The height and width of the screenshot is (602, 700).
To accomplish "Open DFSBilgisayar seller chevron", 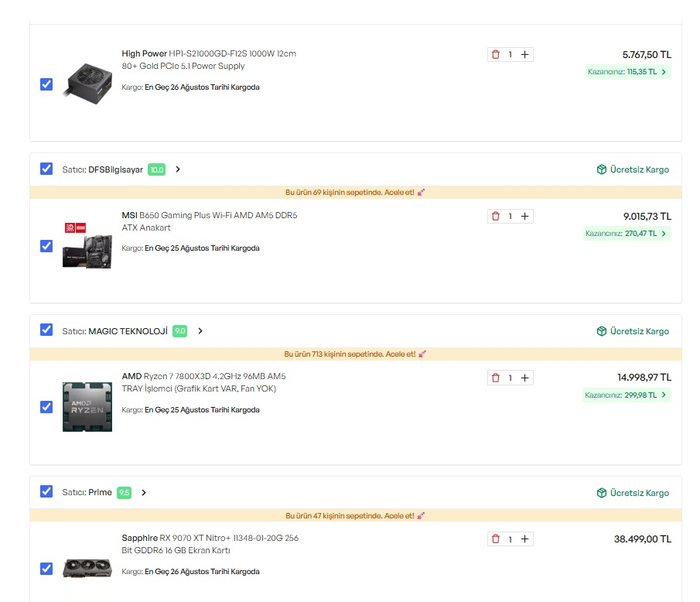I will [x=178, y=169].
